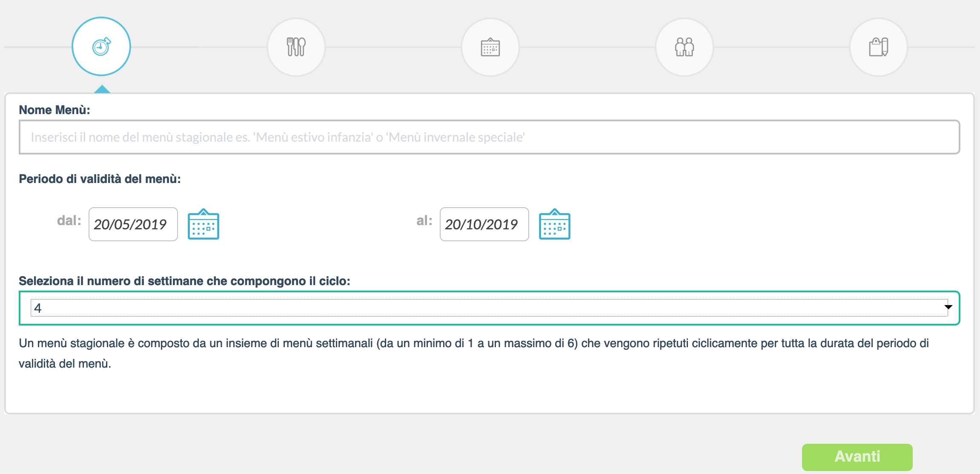Click 'Seleziona il numero di settimane' label
This screenshot has width=980, height=474.
tap(185, 281)
